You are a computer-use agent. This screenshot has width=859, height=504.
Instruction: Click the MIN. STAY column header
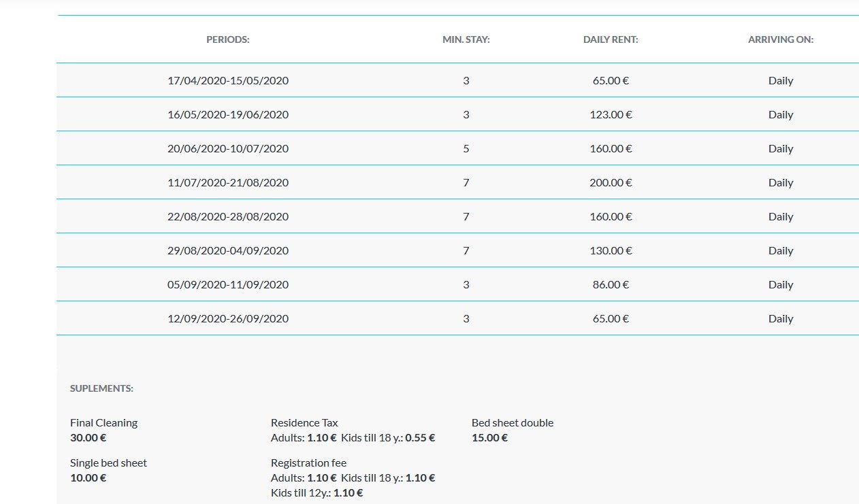[466, 39]
